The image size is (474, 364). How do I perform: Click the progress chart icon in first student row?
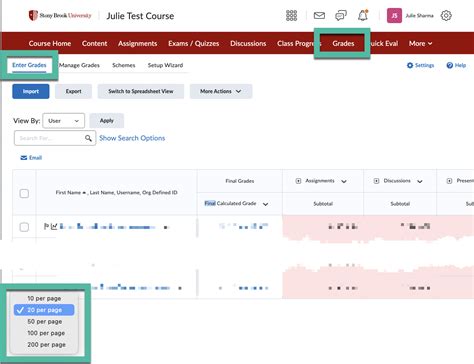pyautogui.click(x=54, y=227)
